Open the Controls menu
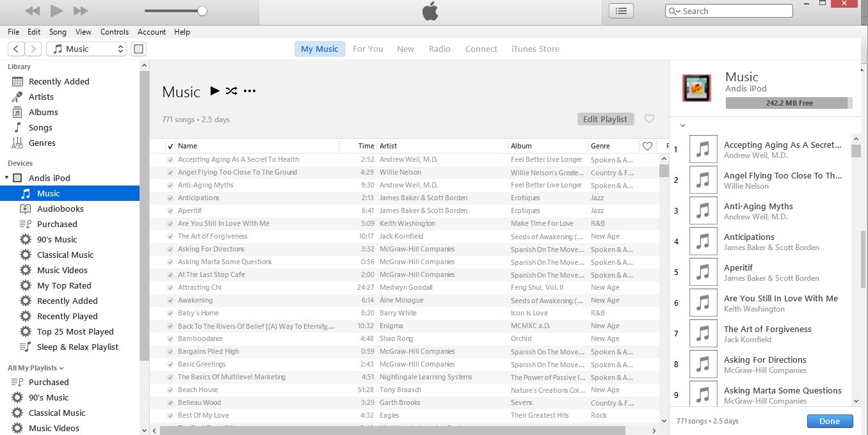868x435 pixels. pyautogui.click(x=115, y=32)
